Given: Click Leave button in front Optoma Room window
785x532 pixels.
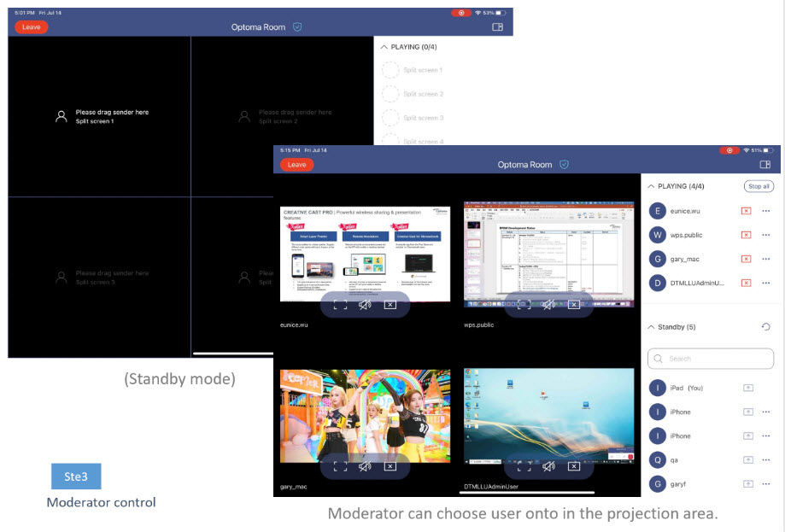Looking at the screenshot, I should tap(297, 165).
